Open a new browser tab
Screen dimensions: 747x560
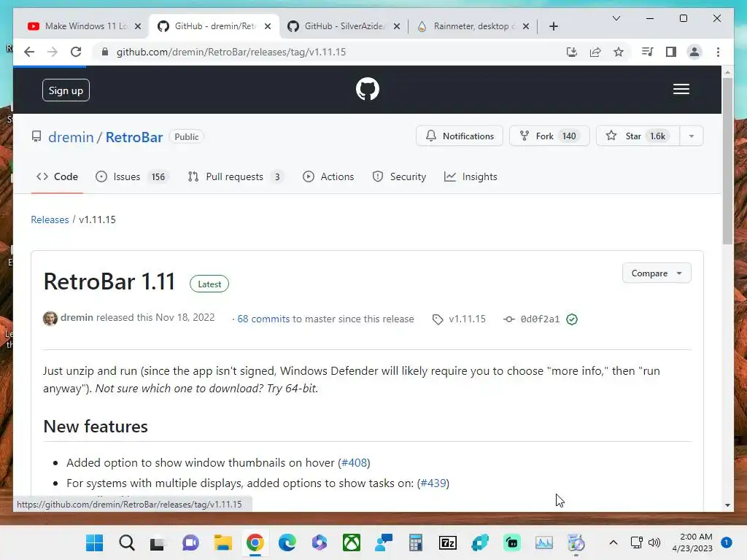coord(554,26)
